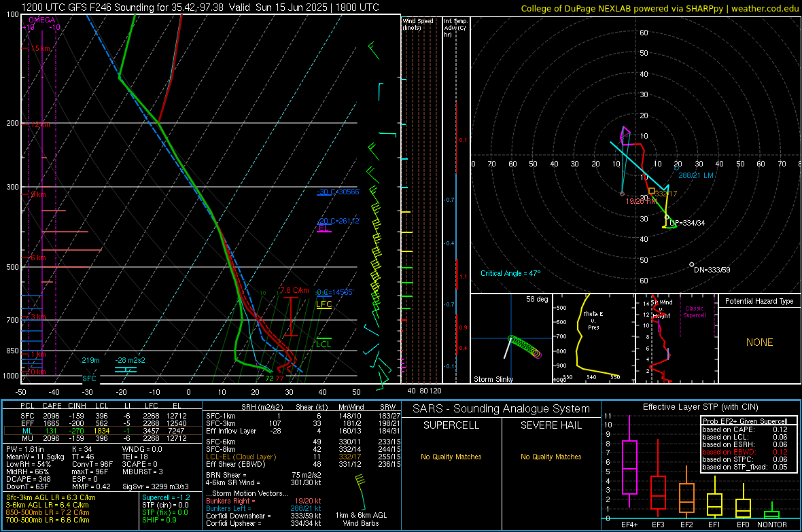Image resolution: width=802 pixels, height=532 pixels.
Task: Click the Prob EF2+ Given Supercell header
Action: tap(745, 421)
